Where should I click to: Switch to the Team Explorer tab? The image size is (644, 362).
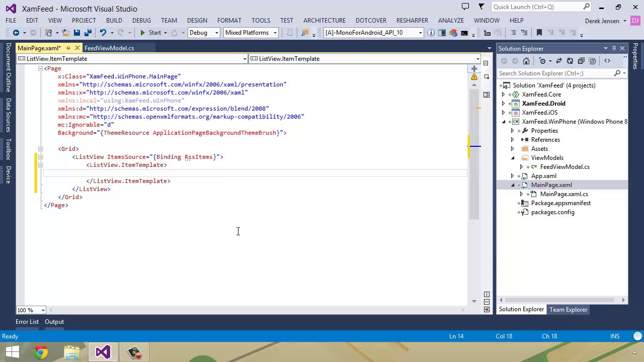point(568,310)
